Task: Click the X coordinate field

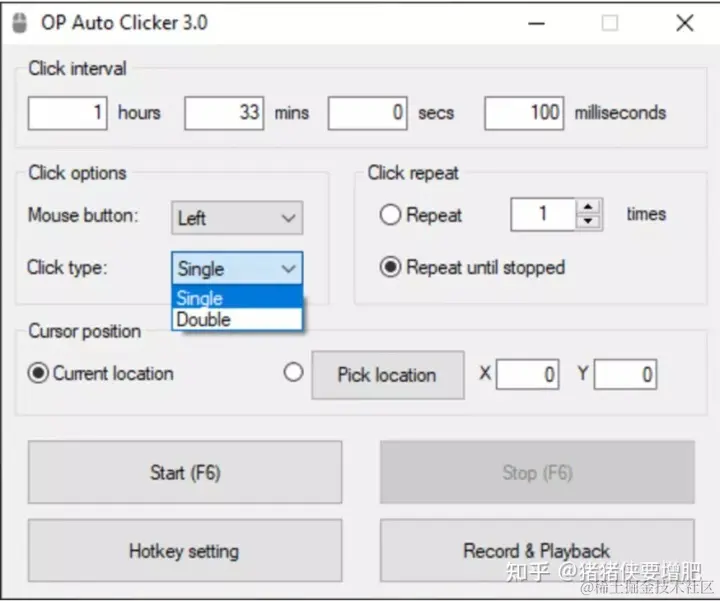Action: tap(528, 374)
